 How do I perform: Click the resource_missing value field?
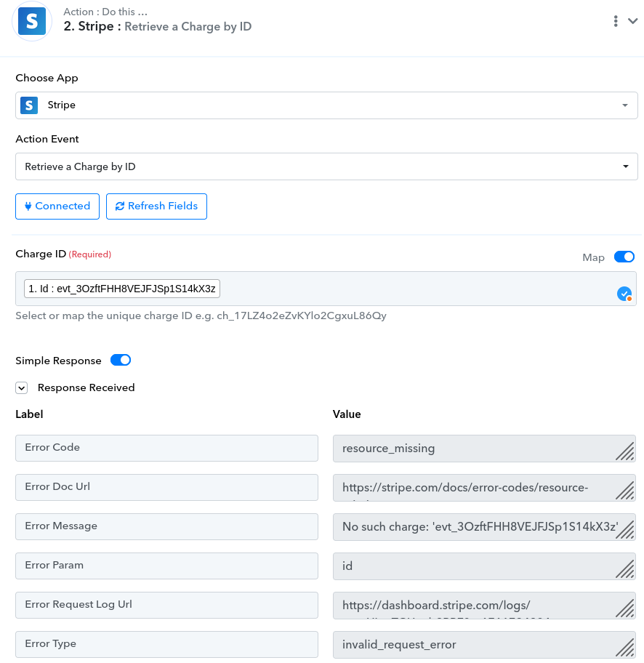(484, 449)
